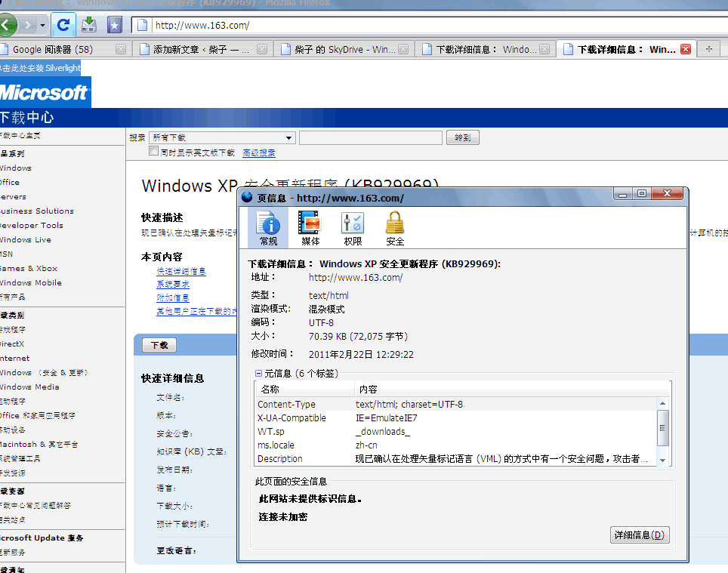
Task: Select the Description meta row
Action: pyautogui.click(x=456, y=459)
